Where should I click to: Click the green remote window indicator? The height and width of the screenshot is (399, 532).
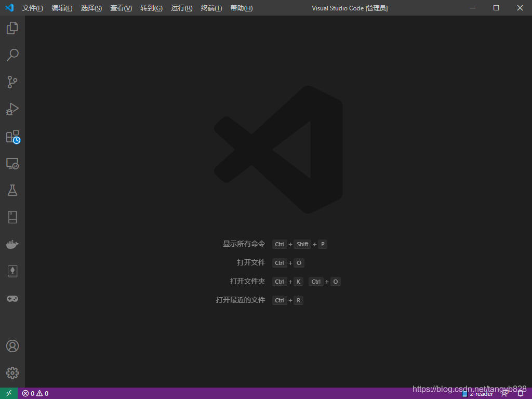click(9, 393)
